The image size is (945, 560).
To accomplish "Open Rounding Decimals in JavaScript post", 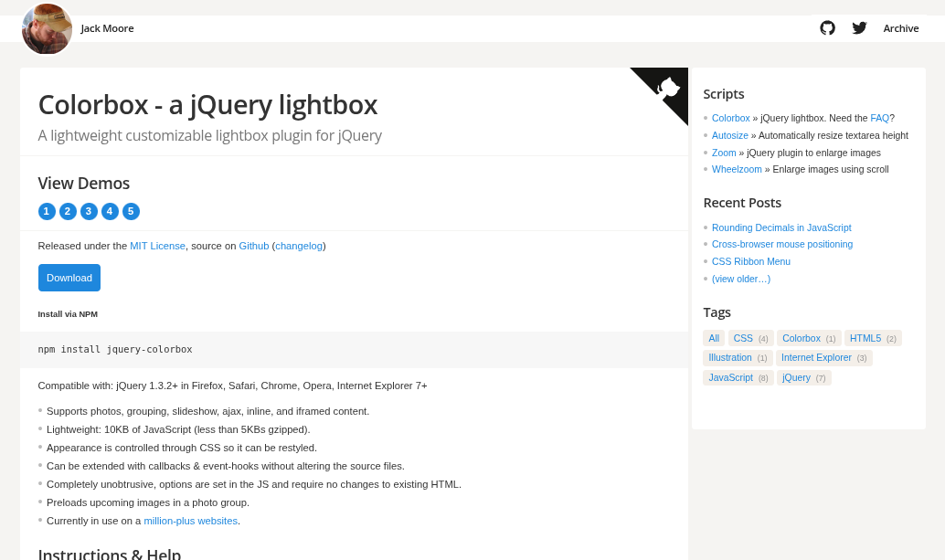I will tap(781, 227).
